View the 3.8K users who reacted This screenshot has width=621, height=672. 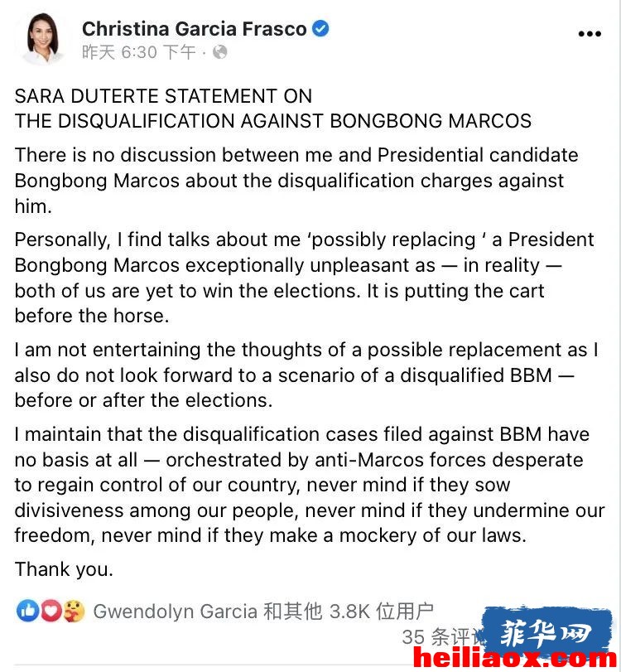tap(349, 612)
